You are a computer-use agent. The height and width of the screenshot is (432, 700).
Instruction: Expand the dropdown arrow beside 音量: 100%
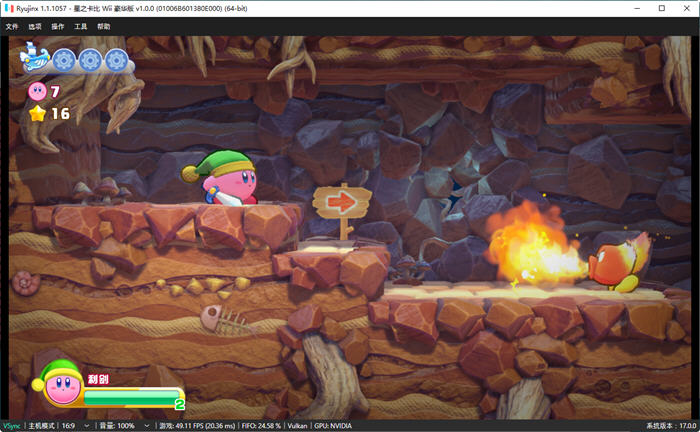(x=146, y=426)
